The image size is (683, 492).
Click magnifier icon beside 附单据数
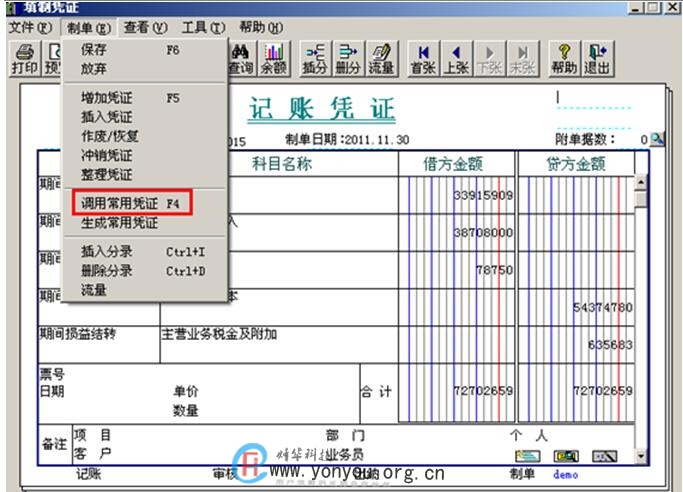coord(657,139)
